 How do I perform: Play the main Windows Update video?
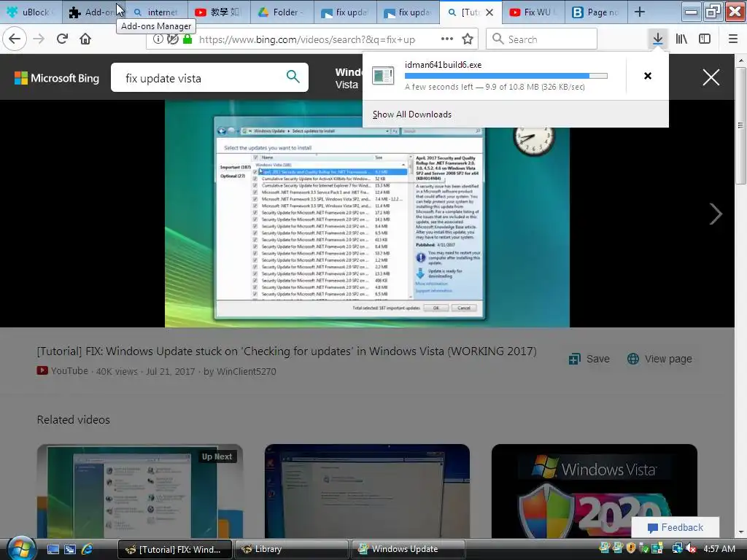pyautogui.click(x=367, y=214)
